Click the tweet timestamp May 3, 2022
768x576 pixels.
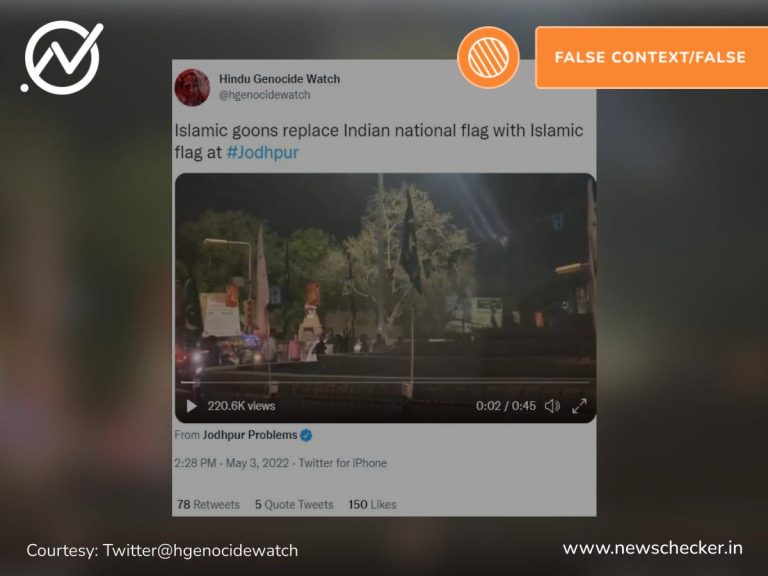pyautogui.click(x=232, y=463)
